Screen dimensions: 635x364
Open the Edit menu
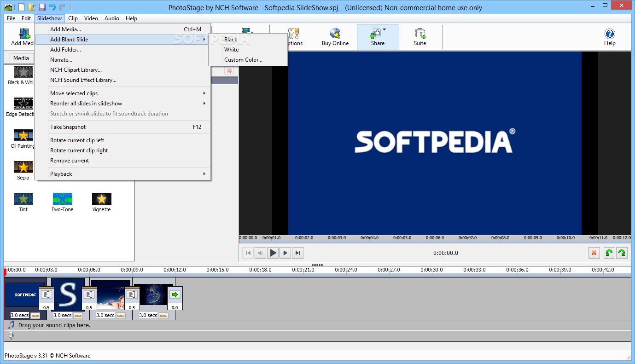point(26,18)
